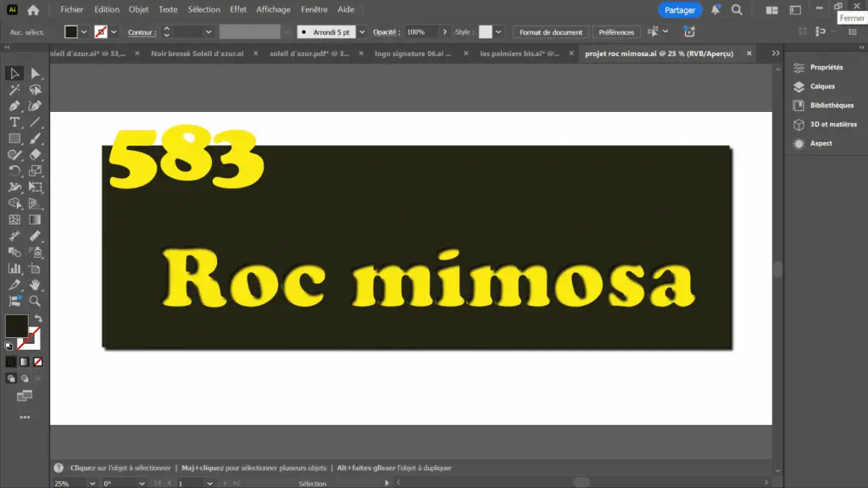
Task: Open the Arrondi 5 pt brush dropdown
Action: pos(362,32)
